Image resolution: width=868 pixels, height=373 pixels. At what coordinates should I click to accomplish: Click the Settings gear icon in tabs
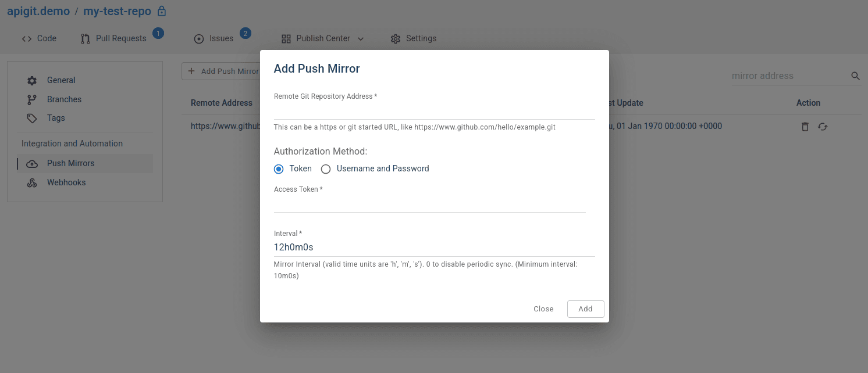point(396,39)
